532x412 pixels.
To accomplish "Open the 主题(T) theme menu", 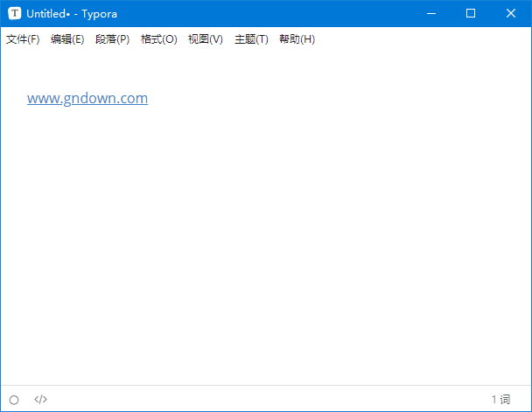I will tap(251, 39).
